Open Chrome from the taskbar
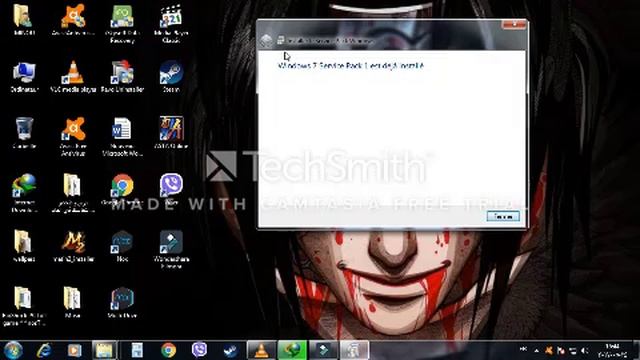This screenshot has width=640, height=360. (168, 350)
